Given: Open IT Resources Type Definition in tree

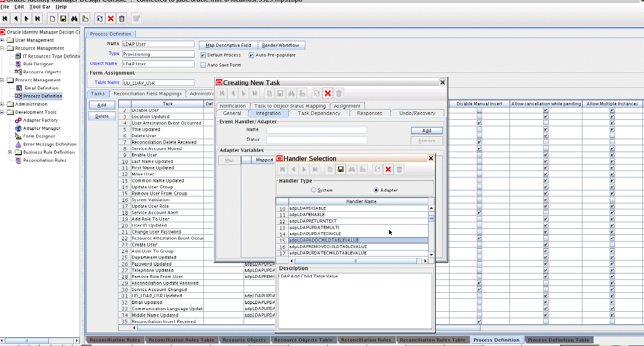Looking at the screenshot, I should pos(51,56).
